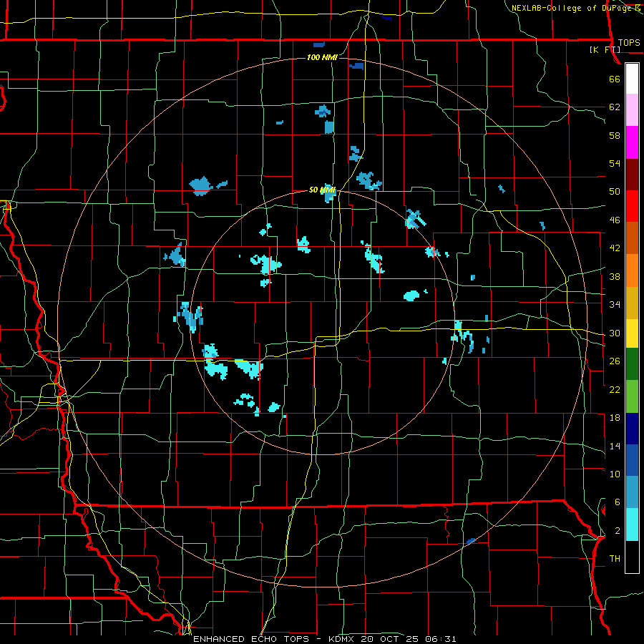Click the navy blue legend swatch

632,429
